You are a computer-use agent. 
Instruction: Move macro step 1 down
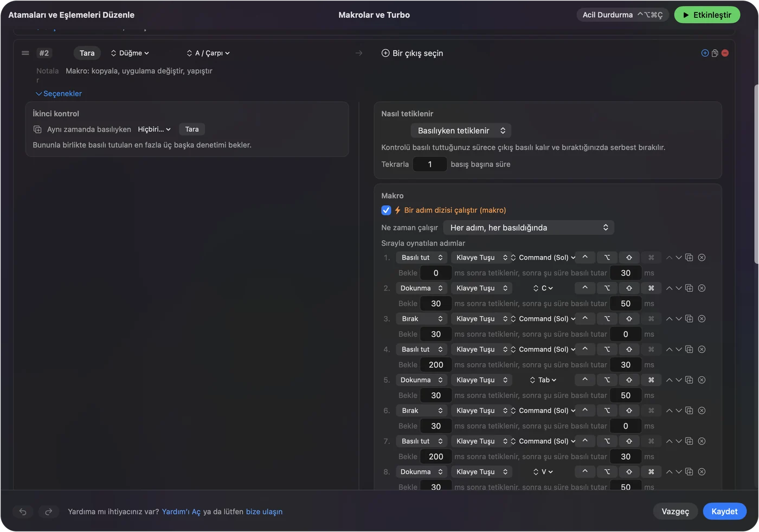[679, 258]
